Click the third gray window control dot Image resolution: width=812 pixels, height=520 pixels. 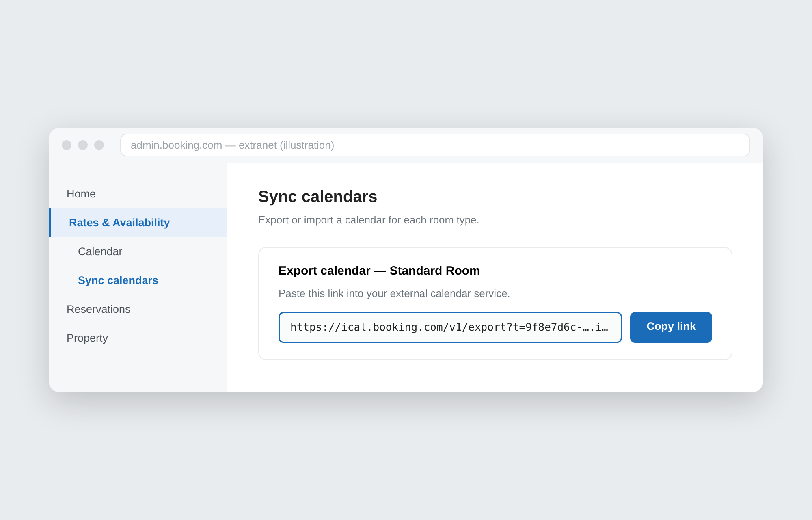pyautogui.click(x=99, y=145)
